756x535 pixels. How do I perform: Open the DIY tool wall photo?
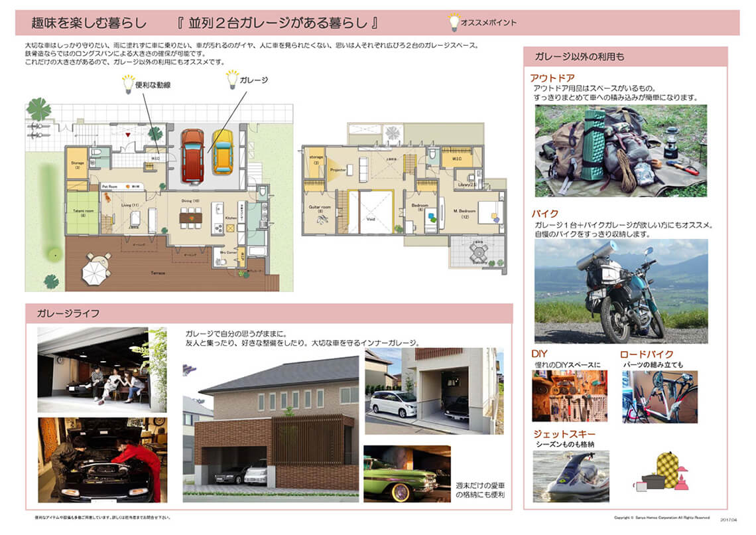[569, 396]
